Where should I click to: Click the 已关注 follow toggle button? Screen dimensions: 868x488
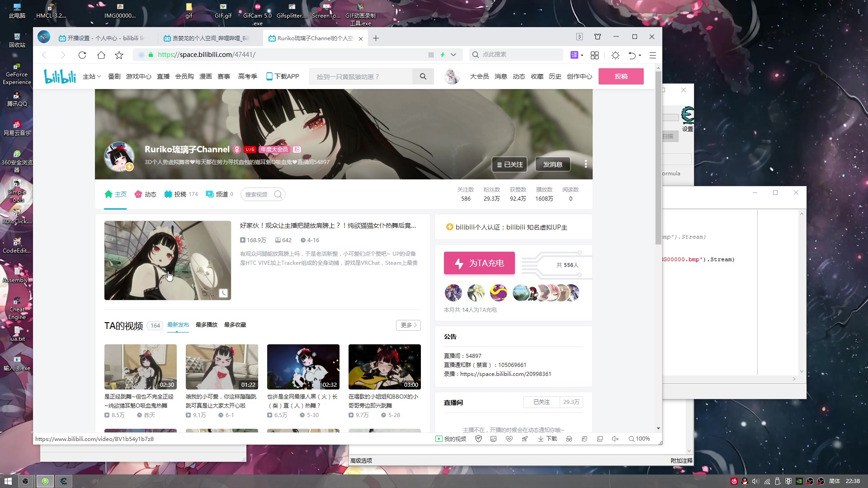[509, 164]
